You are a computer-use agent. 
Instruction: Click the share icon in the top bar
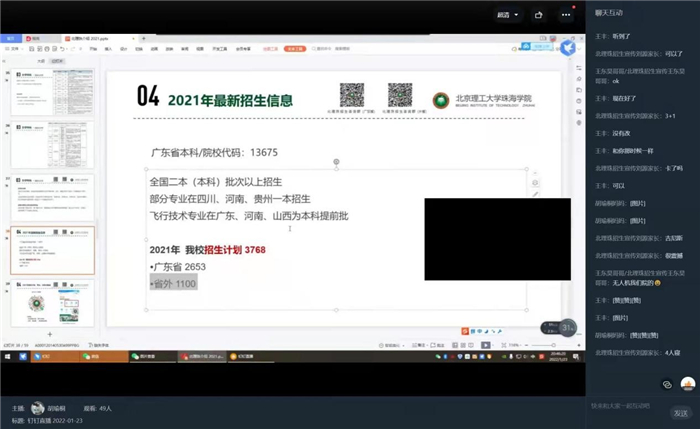pos(539,15)
